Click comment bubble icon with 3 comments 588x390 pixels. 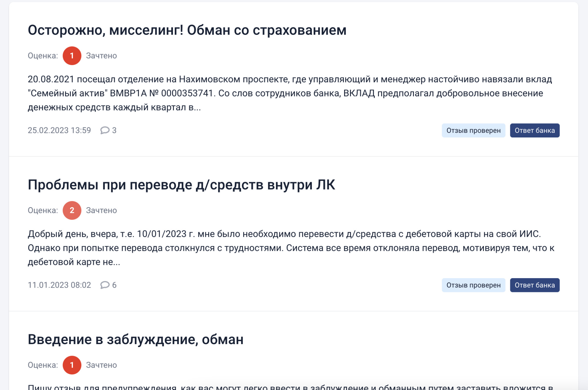pos(105,130)
